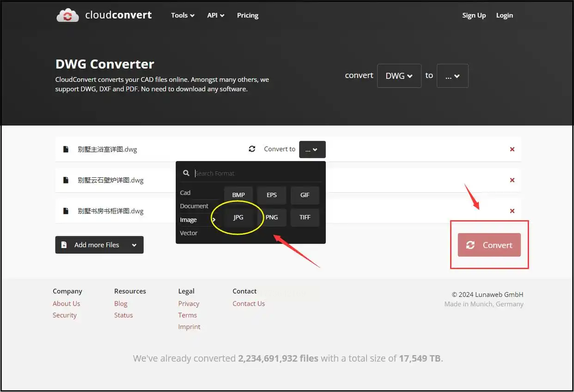The width and height of the screenshot is (574, 392).
Task: Click the file icon beside 别墅云石壁炉详图.dwg
Action: pos(66,180)
